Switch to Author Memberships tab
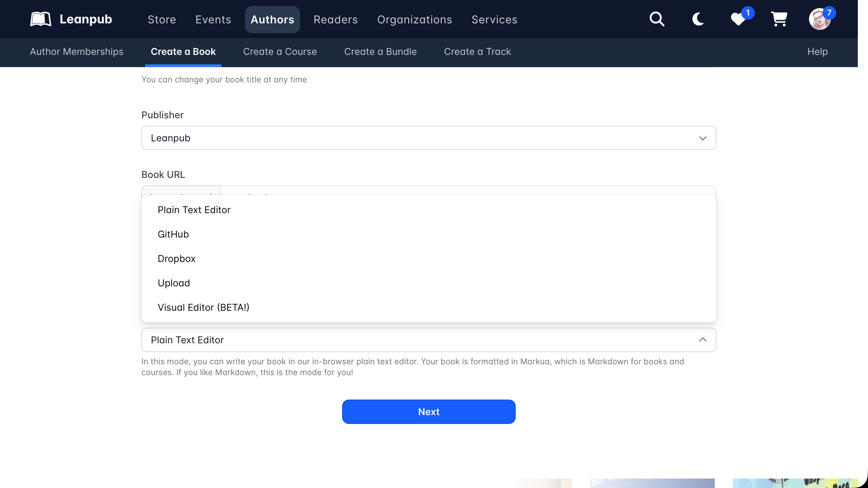 click(77, 52)
